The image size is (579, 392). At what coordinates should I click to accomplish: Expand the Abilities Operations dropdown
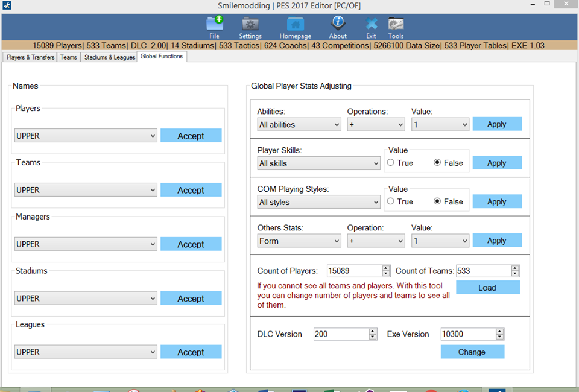376,124
